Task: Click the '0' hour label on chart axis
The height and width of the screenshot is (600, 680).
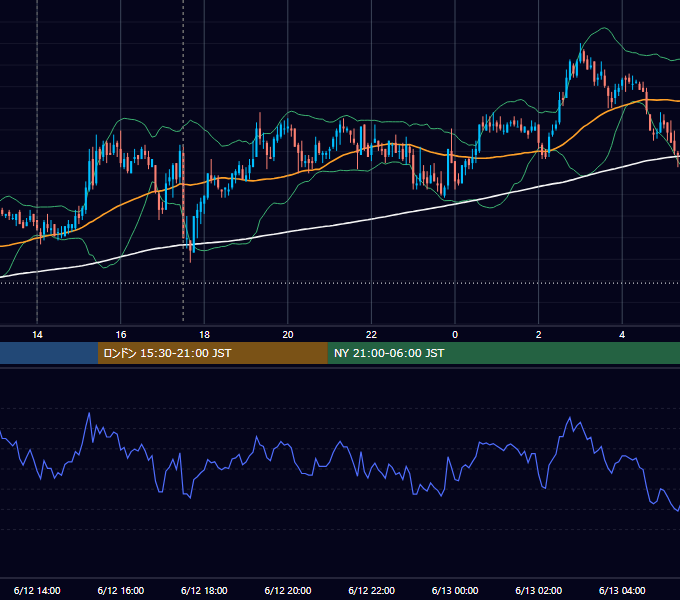Action: (455, 335)
